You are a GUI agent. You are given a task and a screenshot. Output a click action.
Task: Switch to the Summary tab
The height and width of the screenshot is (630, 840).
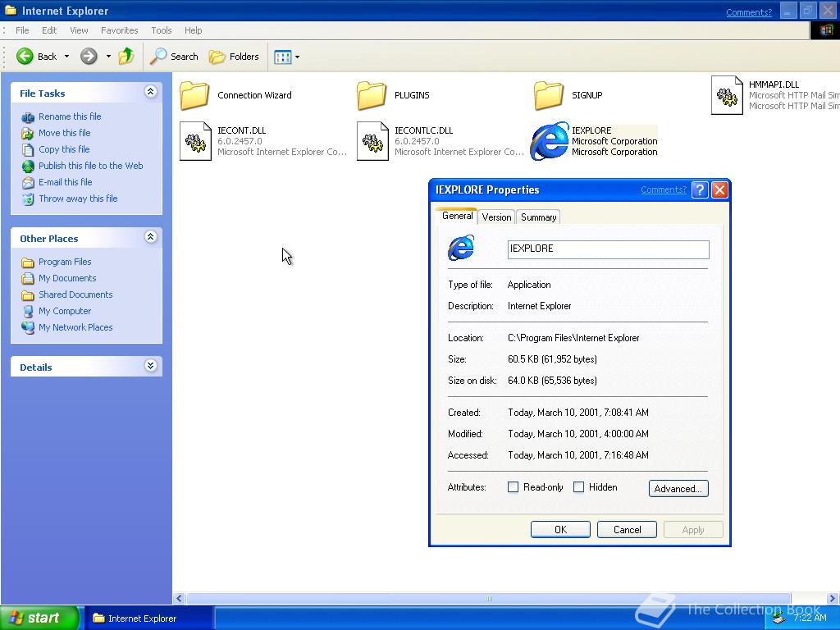point(538,217)
